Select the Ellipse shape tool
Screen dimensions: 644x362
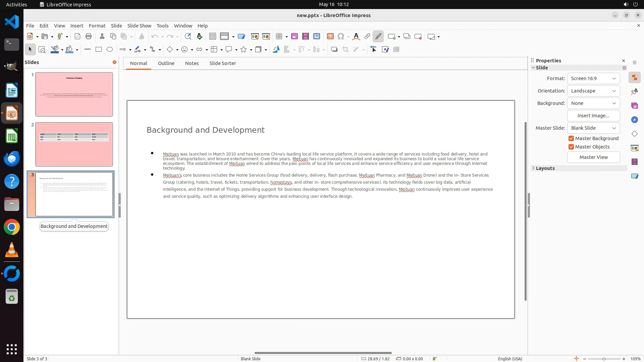(110, 50)
